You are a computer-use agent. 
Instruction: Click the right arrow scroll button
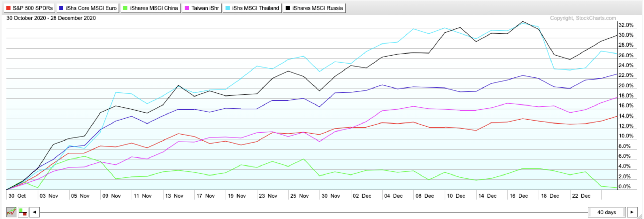point(632,212)
